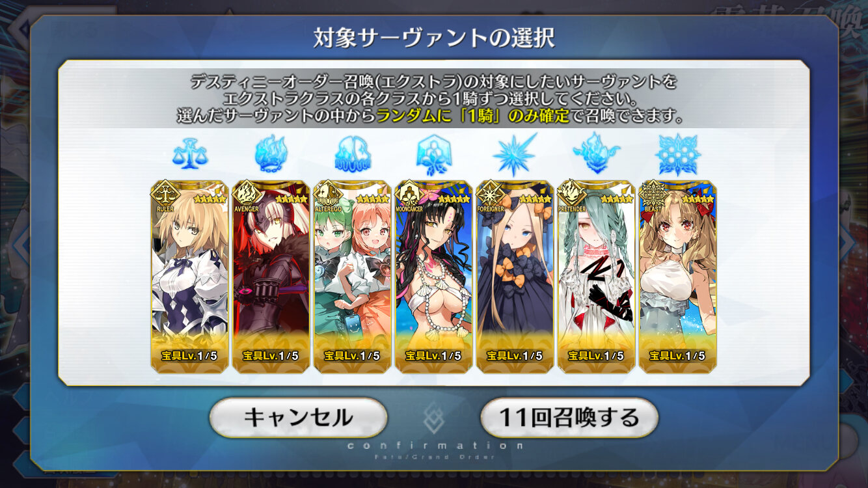Click the gold Beast badge on last card

coord(653,195)
